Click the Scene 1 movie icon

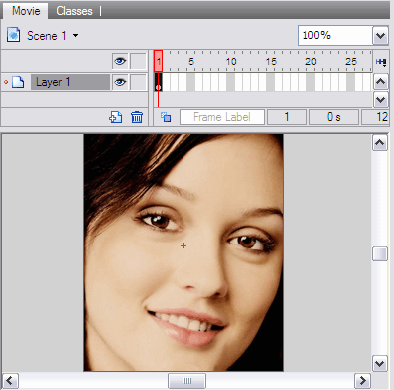point(13,35)
